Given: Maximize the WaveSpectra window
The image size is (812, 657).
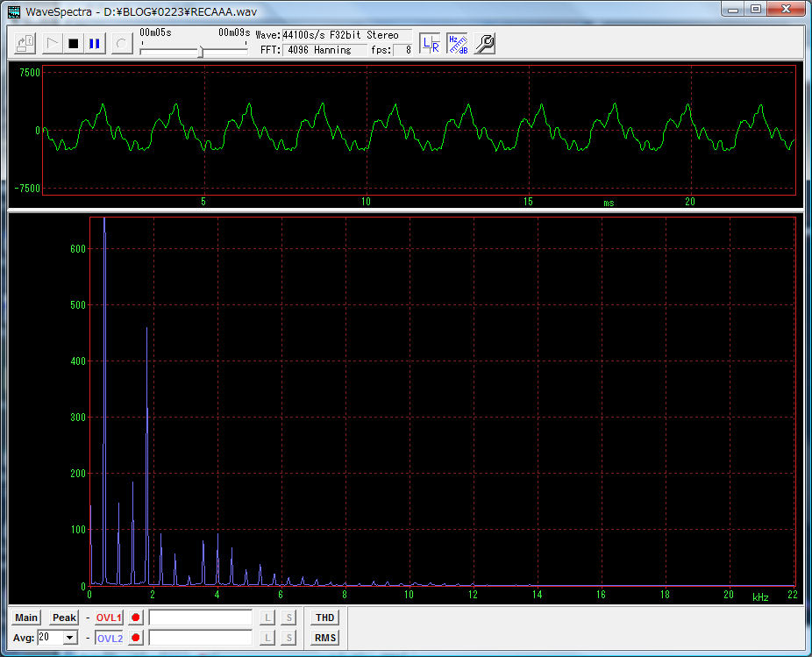Looking at the screenshot, I should [756, 10].
